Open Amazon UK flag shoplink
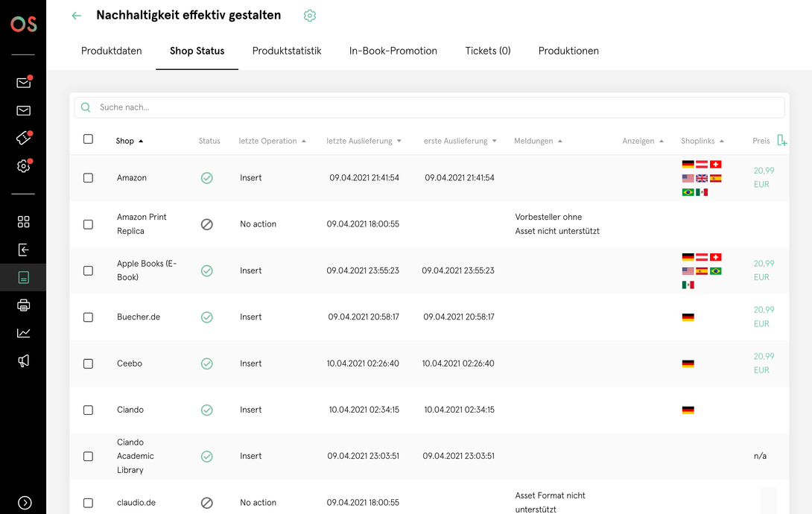 point(702,178)
